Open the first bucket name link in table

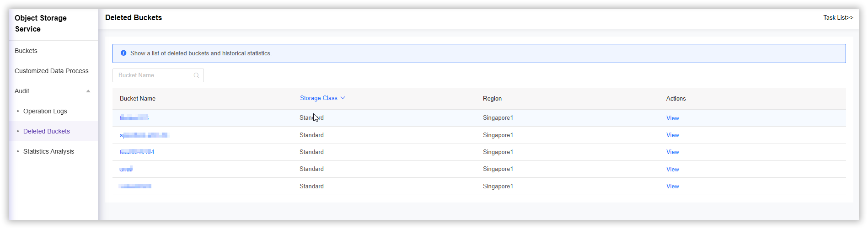click(x=134, y=118)
